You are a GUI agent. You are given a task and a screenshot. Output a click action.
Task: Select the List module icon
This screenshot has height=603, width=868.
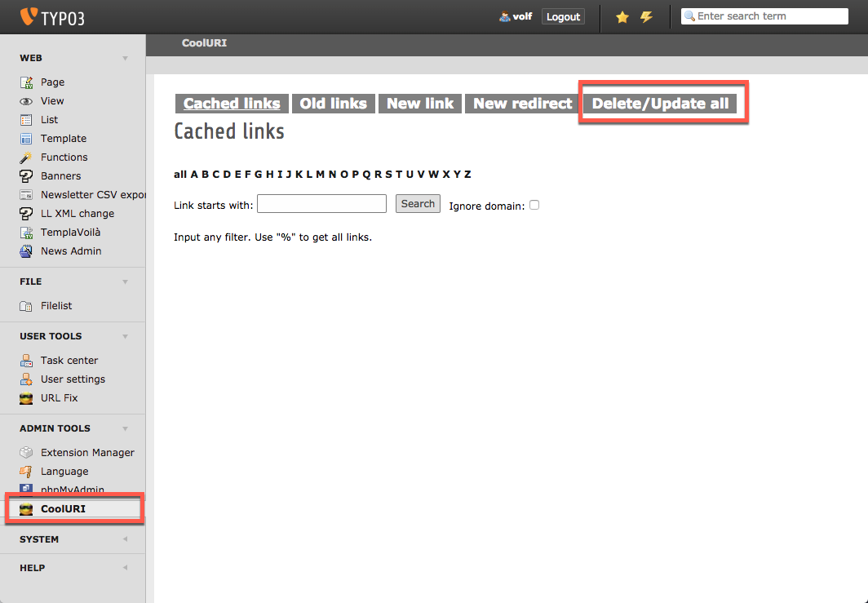pyautogui.click(x=26, y=120)
